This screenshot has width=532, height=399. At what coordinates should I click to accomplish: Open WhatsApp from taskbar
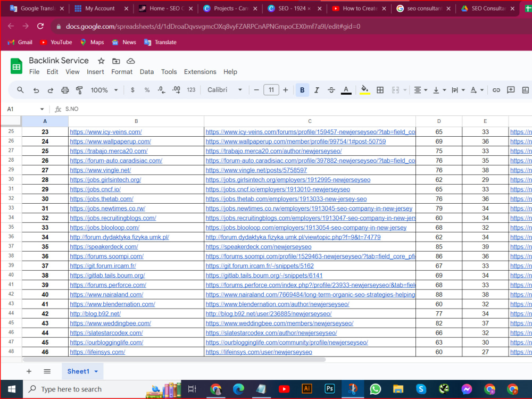pos(375,389)
